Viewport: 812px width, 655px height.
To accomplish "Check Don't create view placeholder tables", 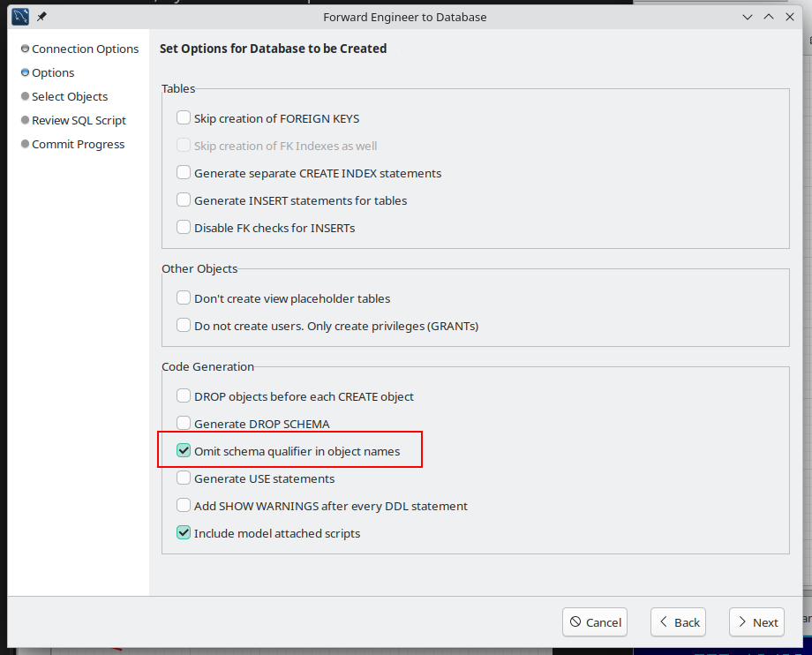I will coord(184,298).
